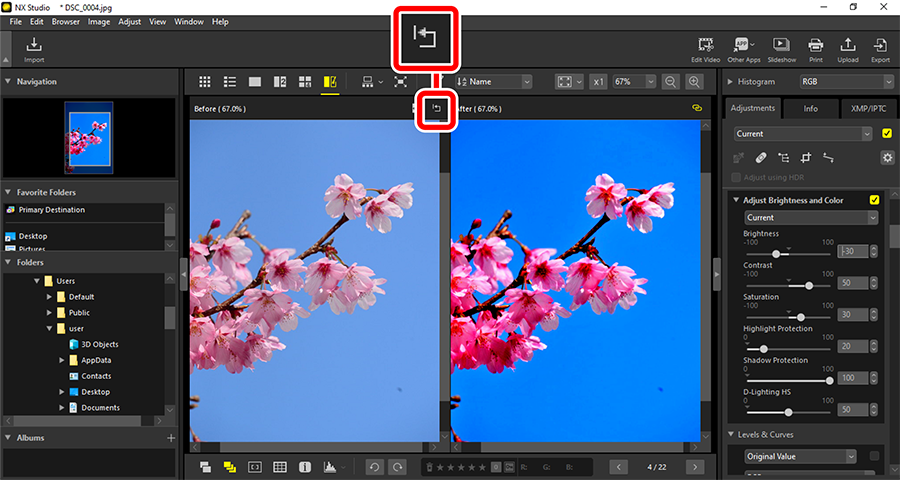Image resolution: width=900 pixels, height=480 pixels.
Task: Collapse the Users folder in tree
Action: tap(37, 281)
